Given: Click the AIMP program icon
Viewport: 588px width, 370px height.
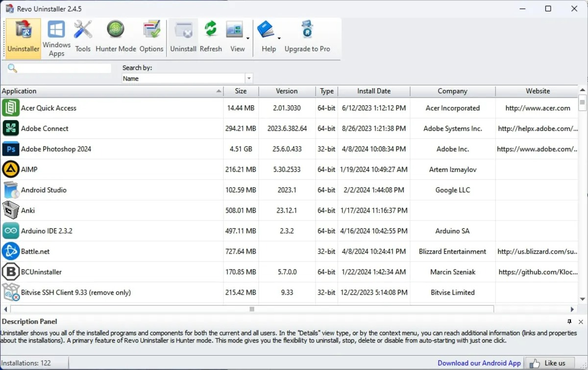Looking at the screenshot, I should pyautogui.click(x=10, y=170).
